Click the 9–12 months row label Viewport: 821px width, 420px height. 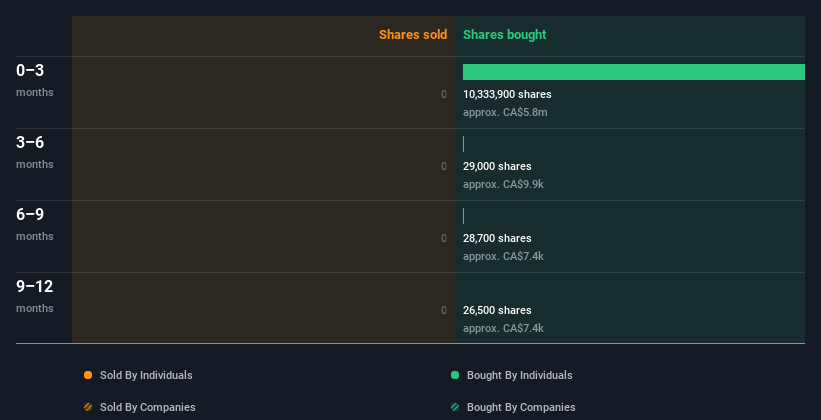pos(35,296)
